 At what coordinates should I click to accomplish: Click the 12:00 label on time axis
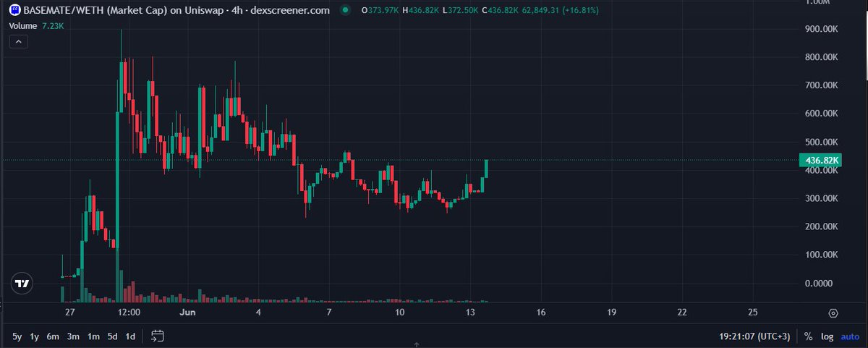tap(129, 313)
